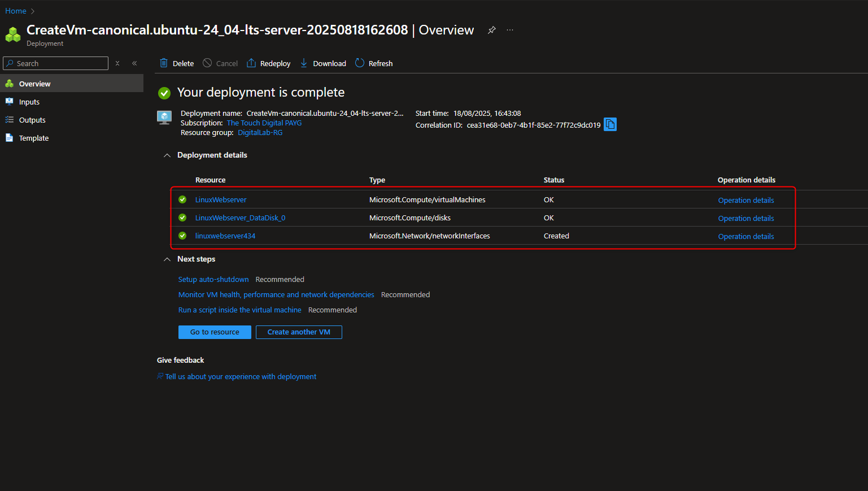Collapse the Deployment details section
The image size is (868, 491).
(167, 155)
